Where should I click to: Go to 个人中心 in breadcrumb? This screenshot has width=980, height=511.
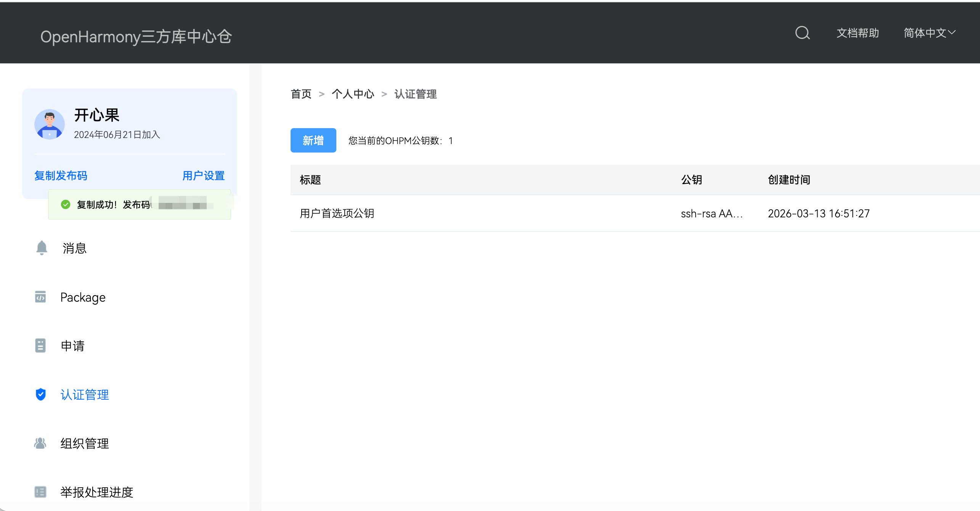pyautogui.click(x=353, y=94)
